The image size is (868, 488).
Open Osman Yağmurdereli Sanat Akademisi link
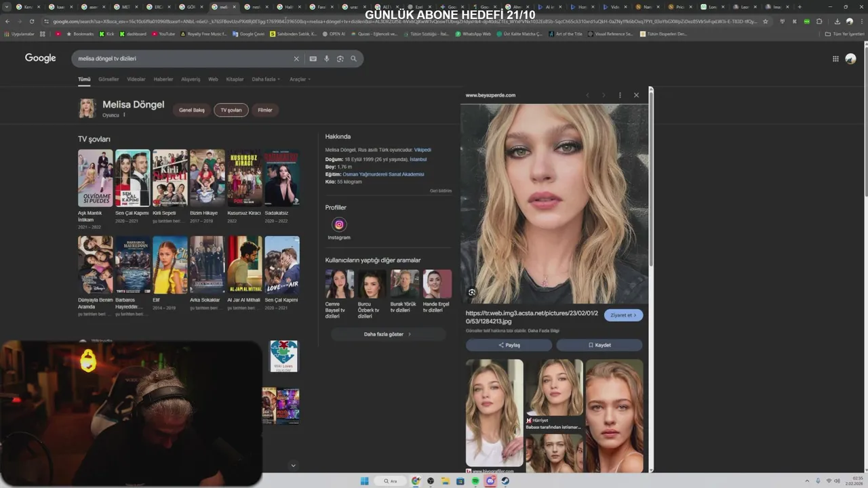383,174
